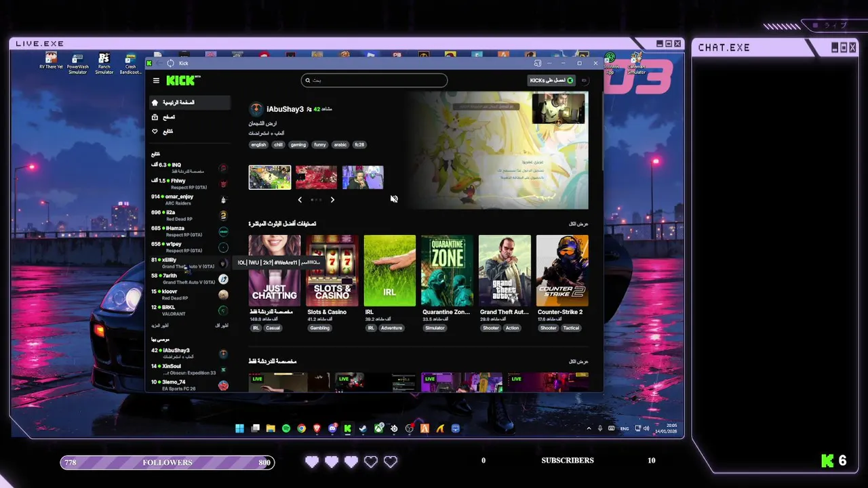Open Google Chrome from taskbar
The height and width of the screenshot is (488, 868).
click(301, 428)
